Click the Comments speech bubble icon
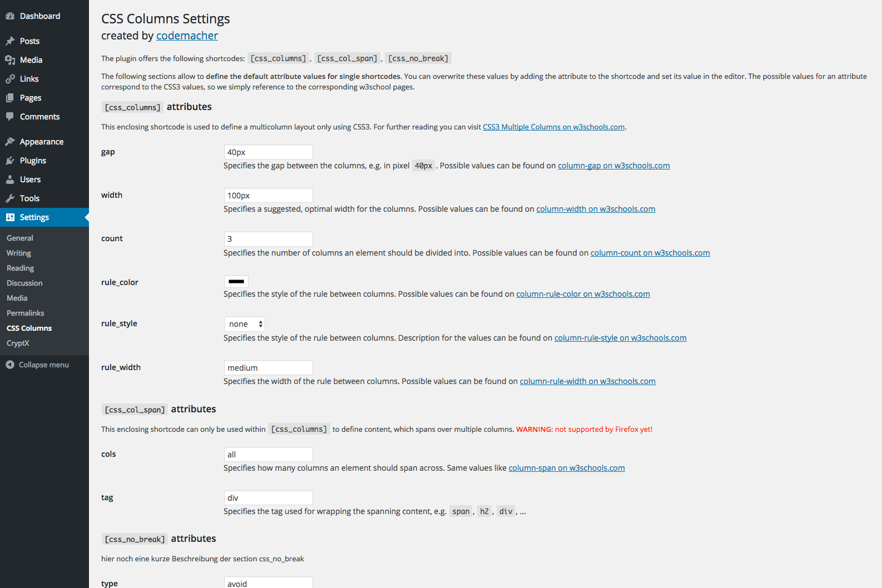Viewport: 882px width, 588px height. point(10,117)
